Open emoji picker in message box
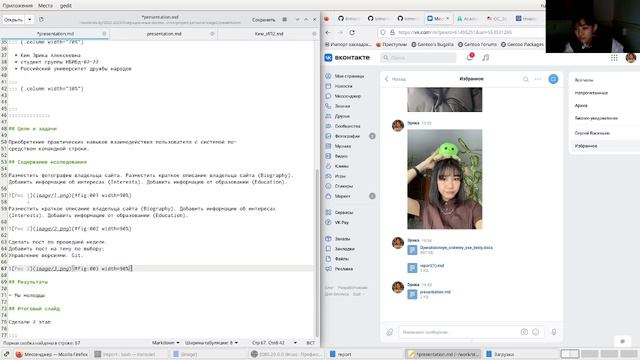This screenshot has width=640, height=360. 536,332
